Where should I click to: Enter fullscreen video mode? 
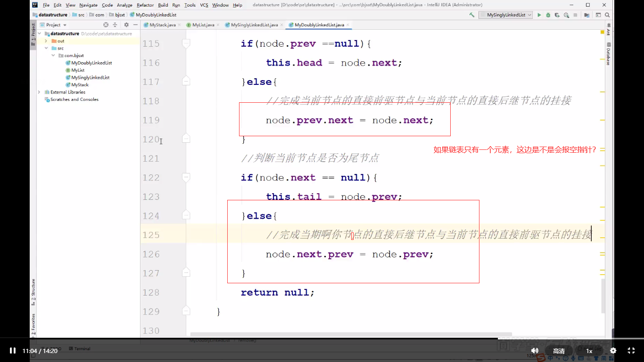(631, 351)
